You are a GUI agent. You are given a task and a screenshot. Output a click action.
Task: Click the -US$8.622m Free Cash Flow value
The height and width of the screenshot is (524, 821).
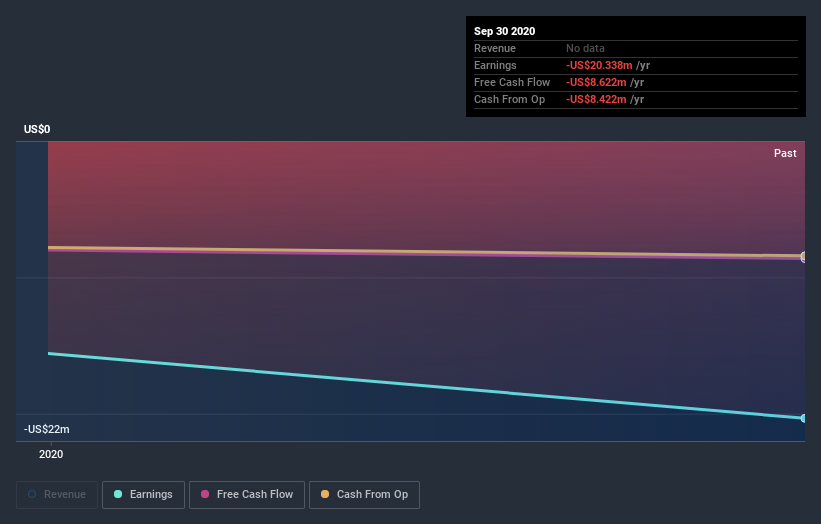click(596, 82)
